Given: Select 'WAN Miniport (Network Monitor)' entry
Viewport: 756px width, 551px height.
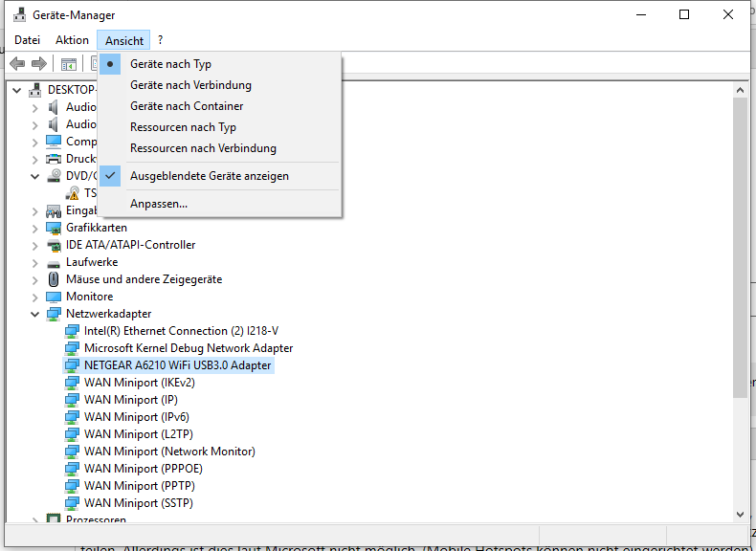Looking at the screenshot, I should 169,452.
